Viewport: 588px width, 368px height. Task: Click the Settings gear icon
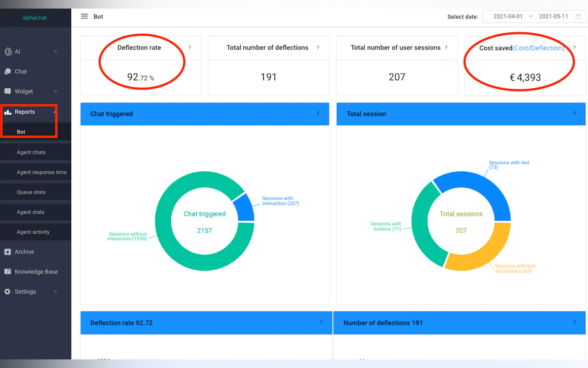[x=8, y=292]
